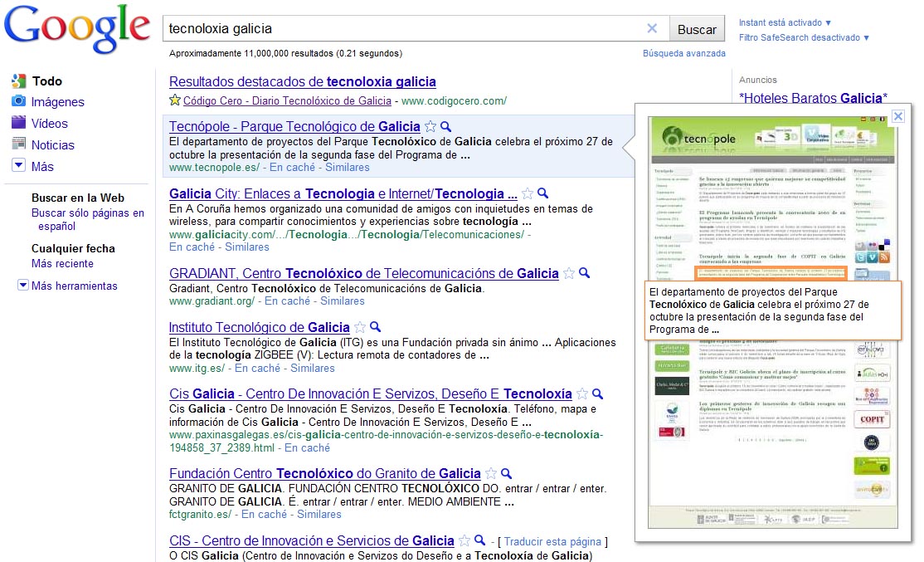Open Similares link for Instituto Tecnológico result
Screen dimensions: 924x562
tap(313, 368)
